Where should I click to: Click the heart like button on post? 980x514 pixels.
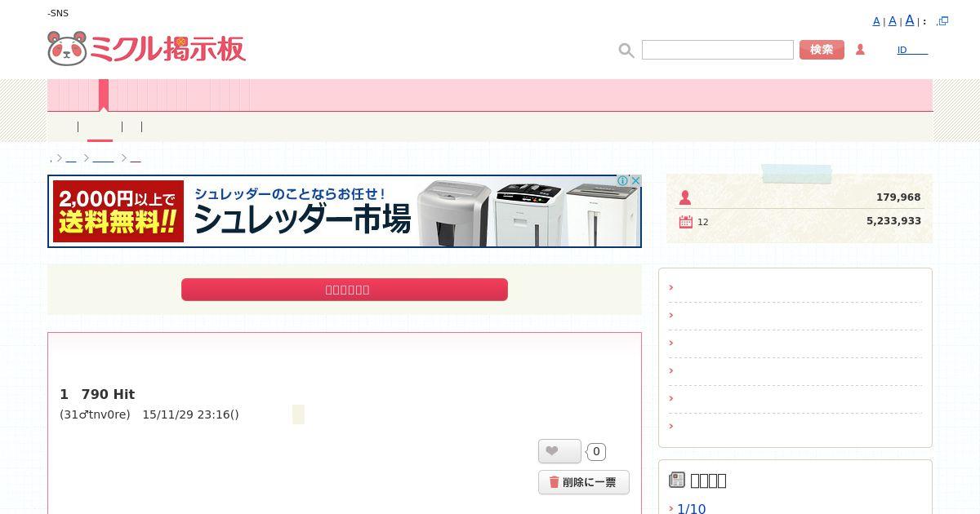click(x=559, y=451)
